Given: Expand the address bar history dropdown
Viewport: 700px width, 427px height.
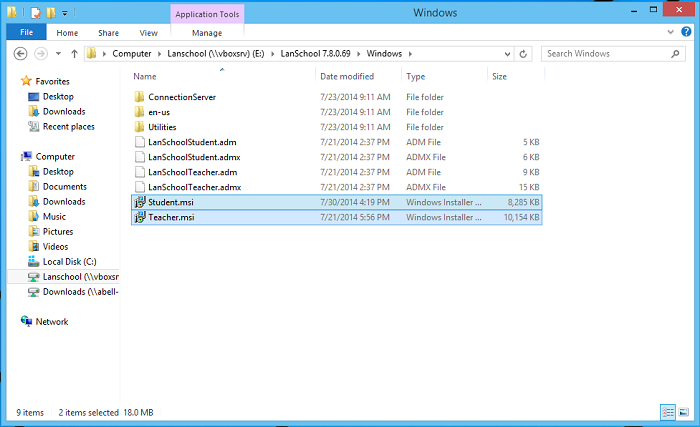Looking at the screenshot, I should (507, 54).
